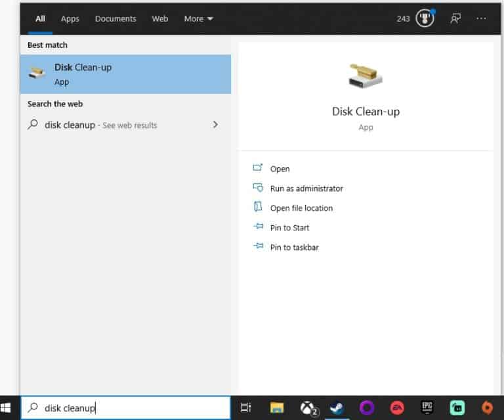
Task: Select the Web search tab
Action: click(160, 19)
